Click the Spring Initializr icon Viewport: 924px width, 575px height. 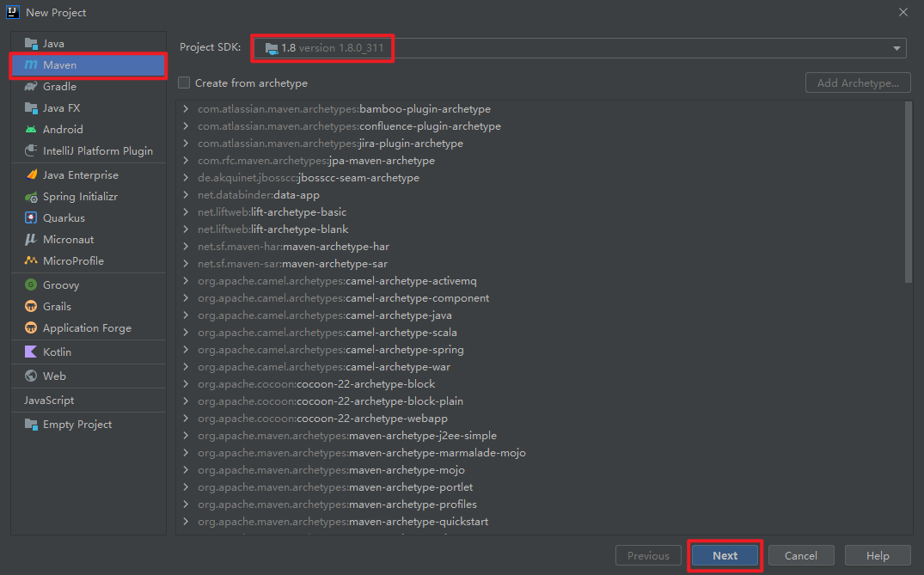(31, 197)
